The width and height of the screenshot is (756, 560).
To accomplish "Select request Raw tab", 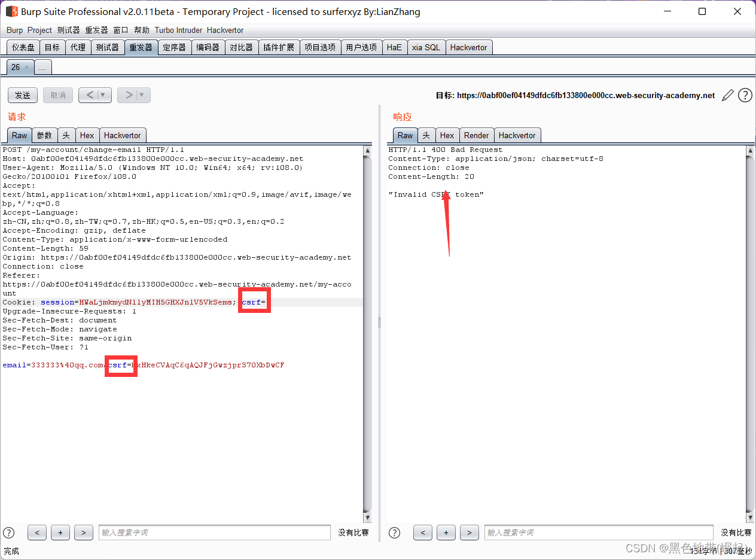I will pos(19,135).
